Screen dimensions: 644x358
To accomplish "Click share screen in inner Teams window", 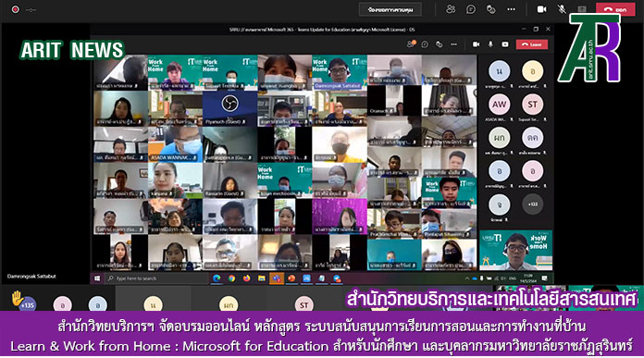I will click(505, 43).
